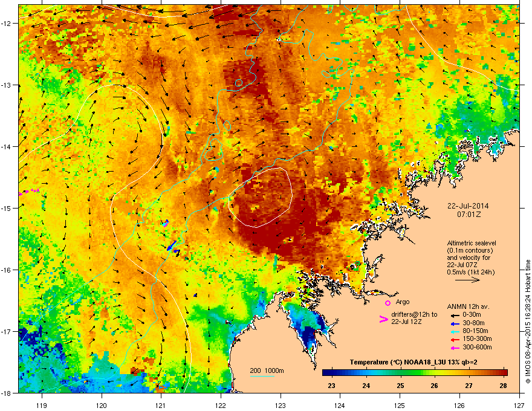Click the temperature color bar
Screen dimensions: 532x411
pos(415,372)
